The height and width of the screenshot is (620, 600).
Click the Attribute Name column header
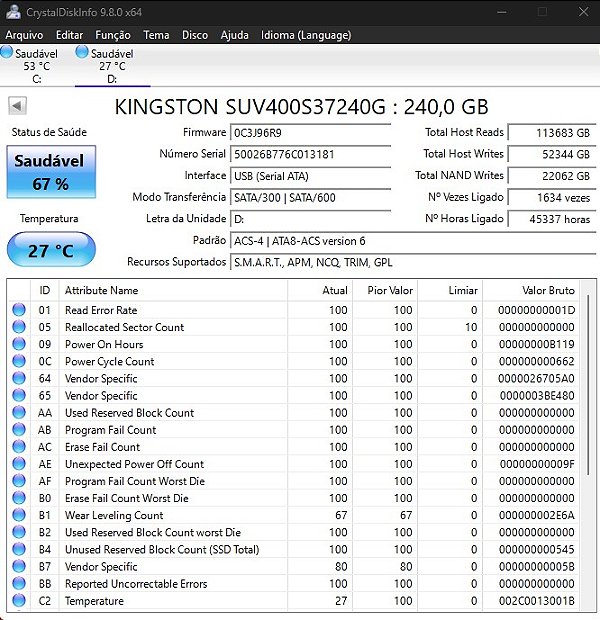[173, 291]
